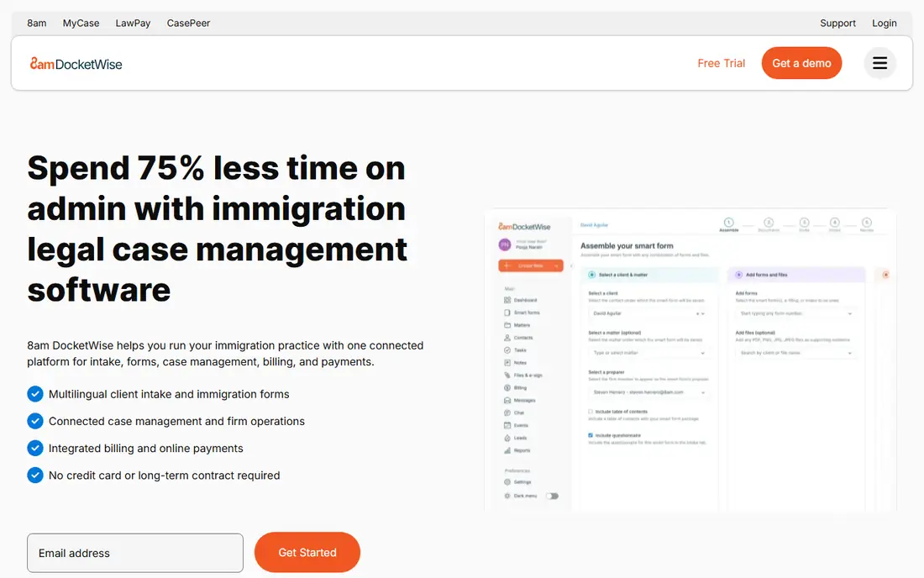Toggle the Dark menu switch in preview

[x=552, y=497]
